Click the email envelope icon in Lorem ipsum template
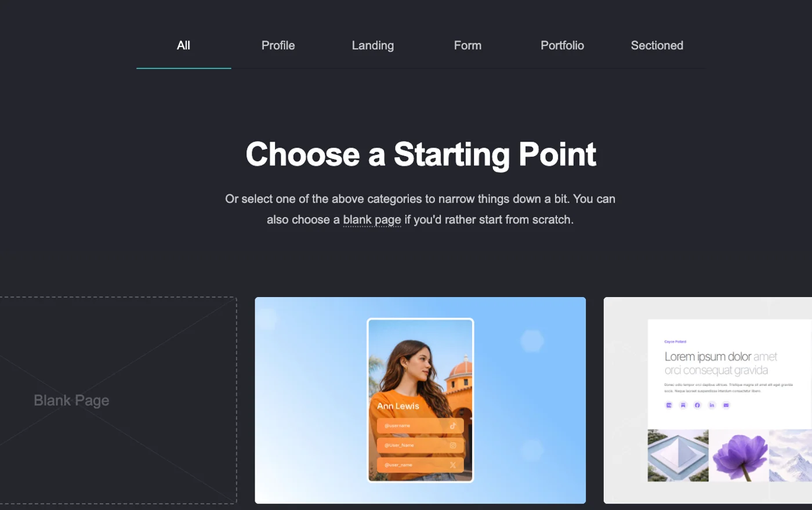This screenshot has height=510, width=812. pos(726,405)
